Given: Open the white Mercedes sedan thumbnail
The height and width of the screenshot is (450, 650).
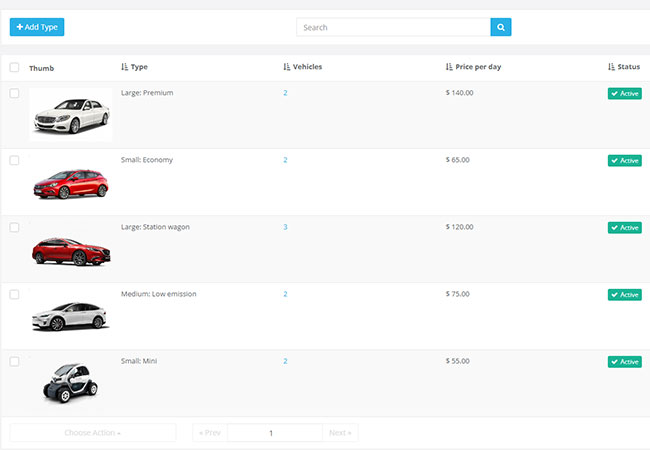Looking at the screenshot, I should point(71,114).
